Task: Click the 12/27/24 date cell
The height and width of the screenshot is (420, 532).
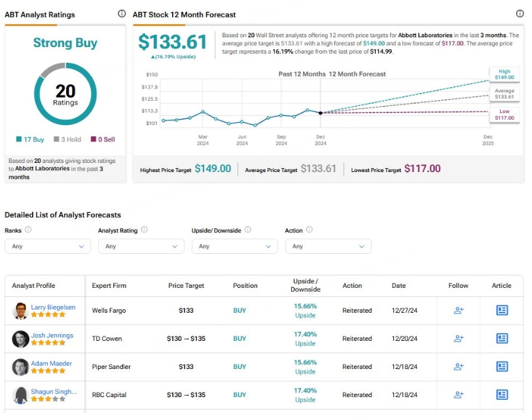Action: click(404, 310)
